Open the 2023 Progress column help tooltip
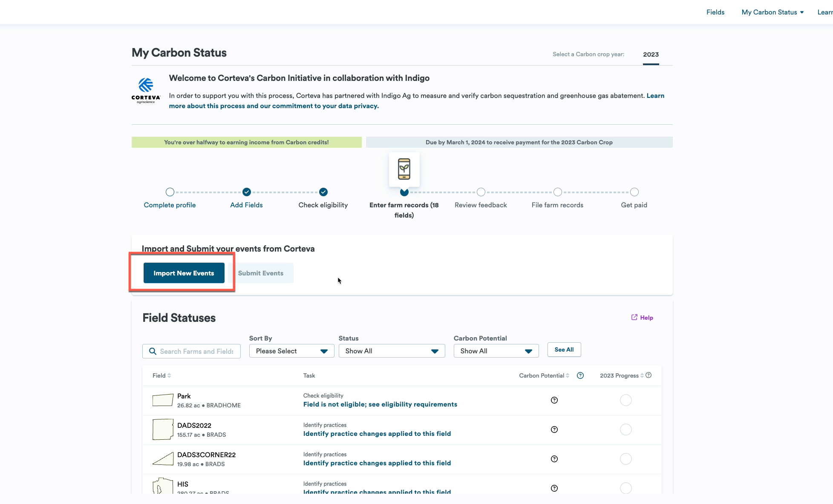The image size is (833, 504). pos(649,375)
